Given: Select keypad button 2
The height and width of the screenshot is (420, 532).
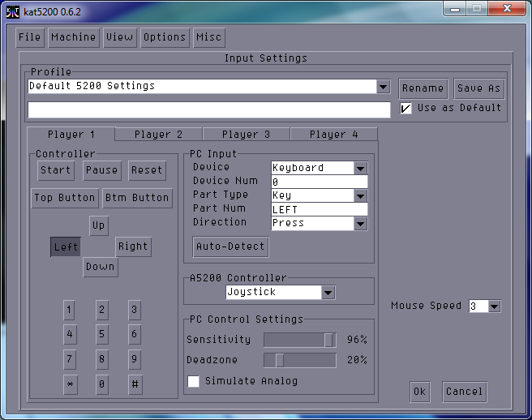Looking at the screenshot, I should pyautogui.click(x=102, y=310).
